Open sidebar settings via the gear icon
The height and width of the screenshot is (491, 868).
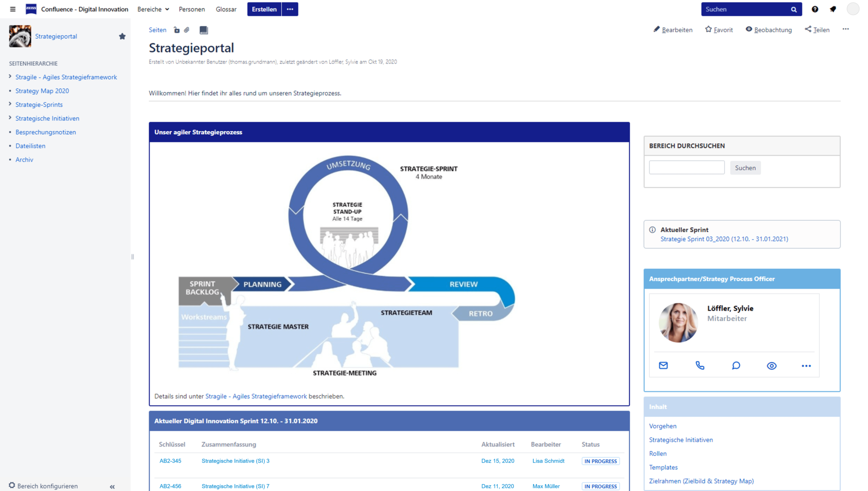(12, 486)
